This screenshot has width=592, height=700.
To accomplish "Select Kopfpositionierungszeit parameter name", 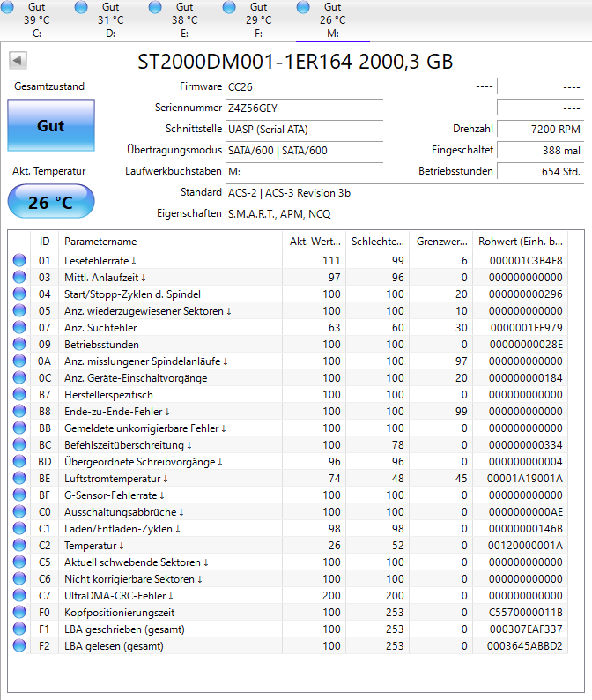I will (120, 613).
